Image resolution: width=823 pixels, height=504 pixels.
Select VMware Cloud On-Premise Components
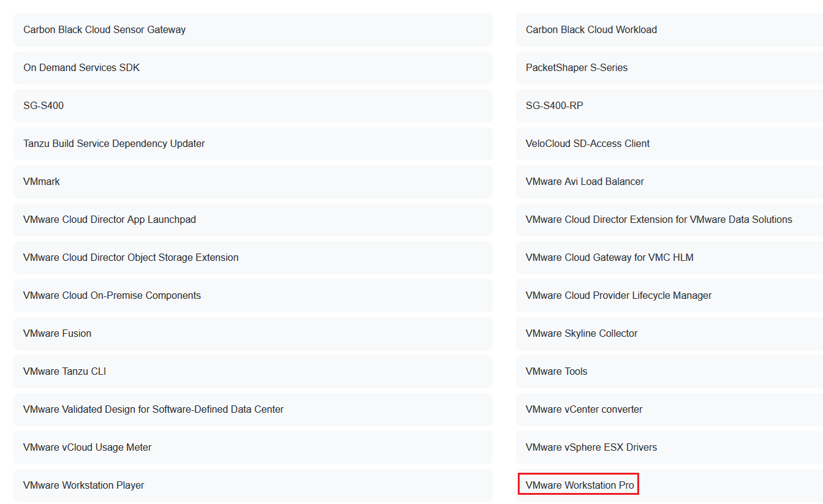pyautogui.click(x=253, y=296)
